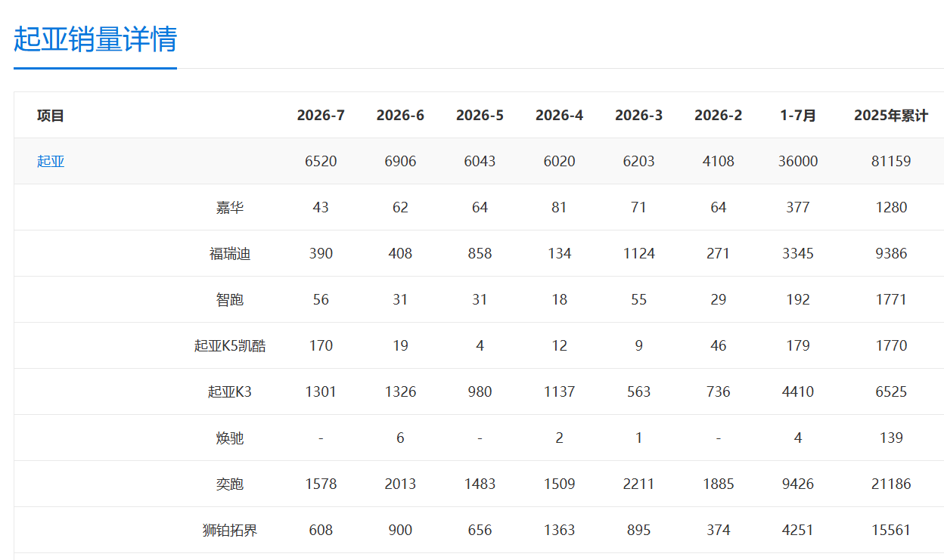Click the 起亚销量详情 heading

point(95,39)
